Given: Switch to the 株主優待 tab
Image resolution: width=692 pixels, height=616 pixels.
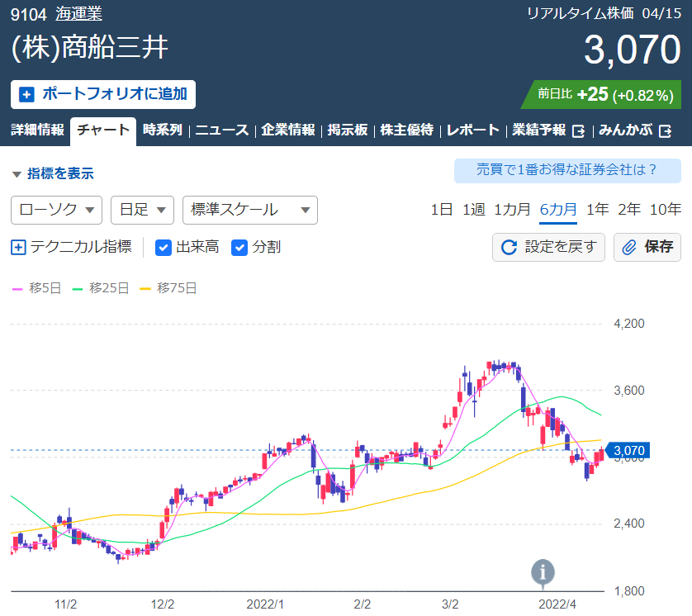Looking at the screenshot, I should 406,130.
